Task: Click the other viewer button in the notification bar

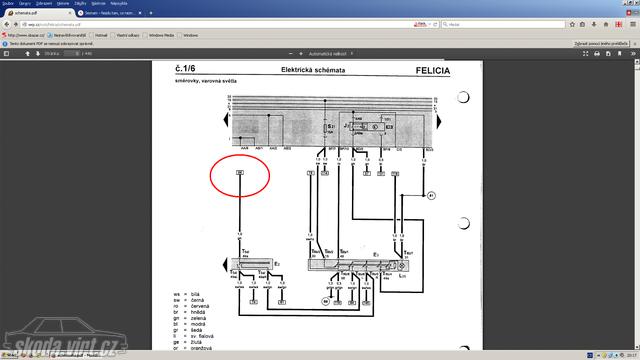Action: tap(601, 44)
